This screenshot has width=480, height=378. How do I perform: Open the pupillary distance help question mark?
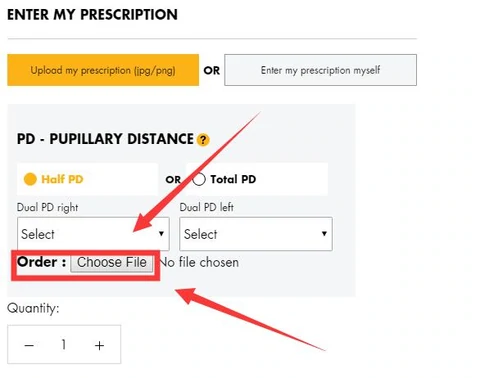click(x=203, y=140)
